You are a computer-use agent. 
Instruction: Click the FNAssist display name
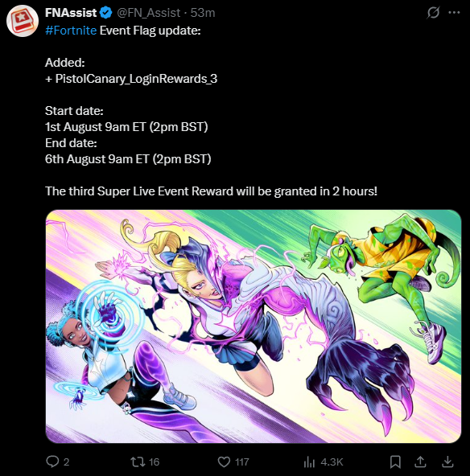71,13
